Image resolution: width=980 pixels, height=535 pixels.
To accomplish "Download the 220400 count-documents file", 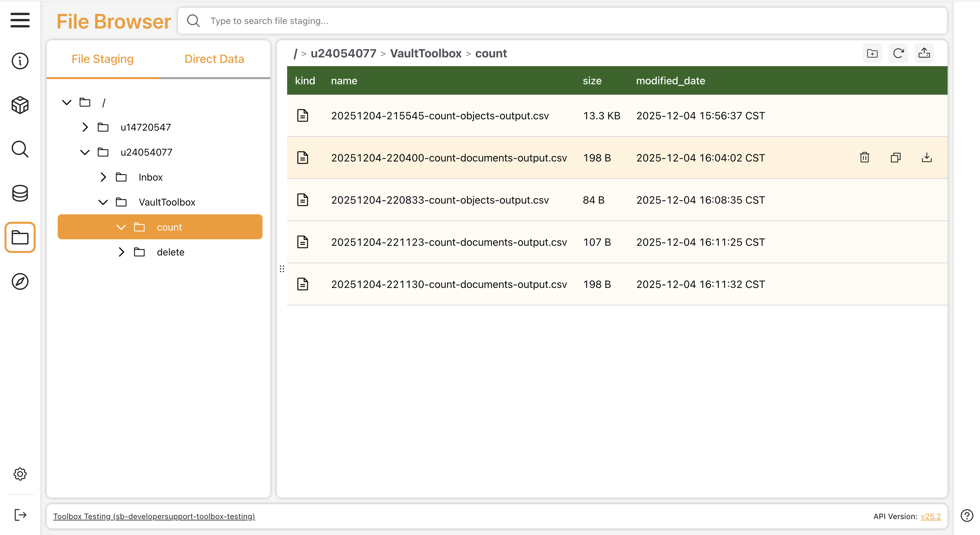I will pyautogui.click(x=927, y=158).
